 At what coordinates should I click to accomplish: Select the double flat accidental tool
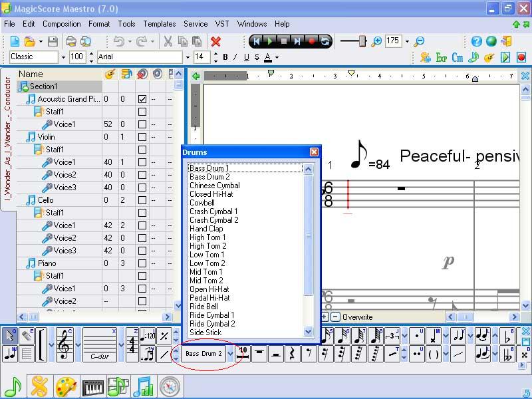(508, 354)
